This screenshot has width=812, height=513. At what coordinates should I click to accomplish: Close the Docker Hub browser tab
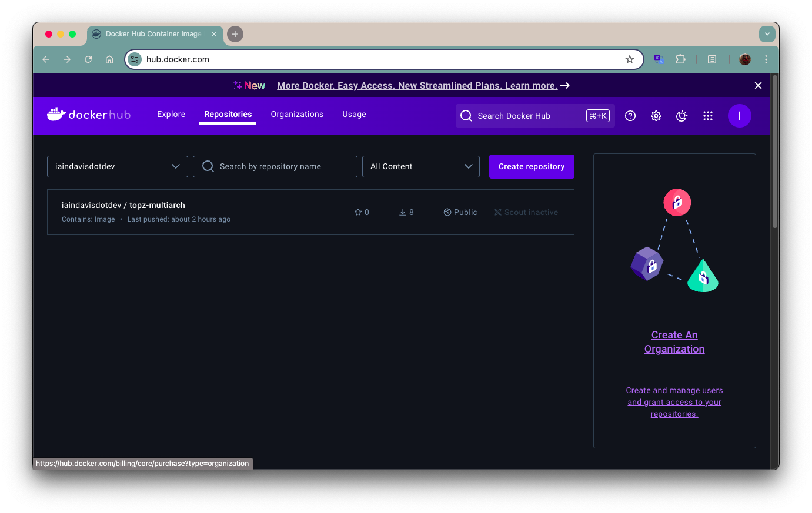point(214,34)
